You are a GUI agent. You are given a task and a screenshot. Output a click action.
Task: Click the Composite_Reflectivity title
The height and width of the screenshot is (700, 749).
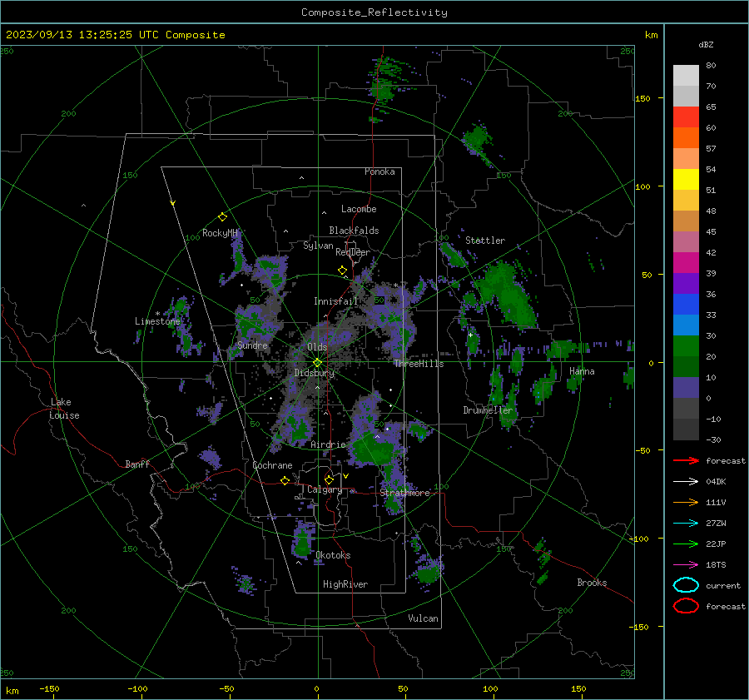[x=374, y=12]
